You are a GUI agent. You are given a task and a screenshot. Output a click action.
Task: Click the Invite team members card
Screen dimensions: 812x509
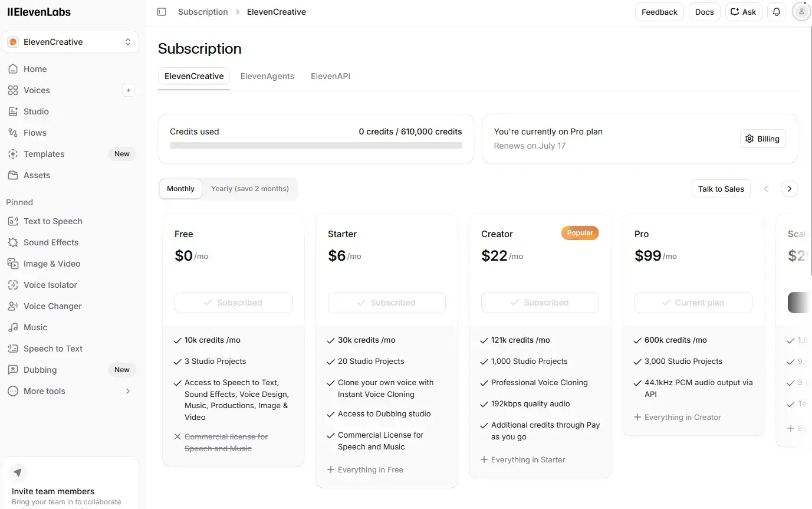(x=71, y=483)
